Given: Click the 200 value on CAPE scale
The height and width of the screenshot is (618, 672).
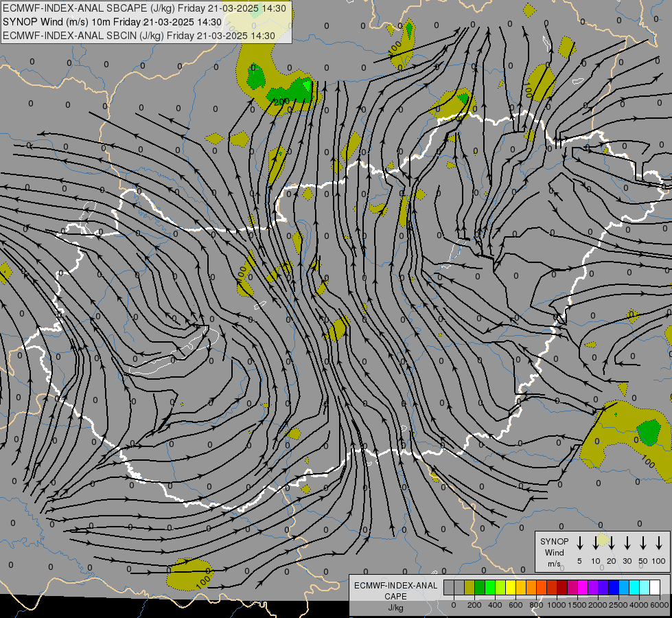Looking at the screenshot, I should (474, 605).
